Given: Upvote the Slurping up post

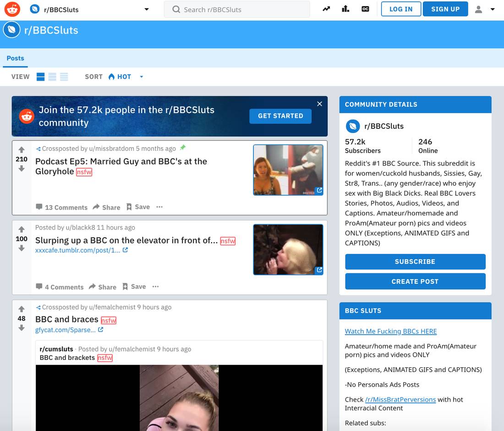Looking at the screenshot, I should pos(22,229).
